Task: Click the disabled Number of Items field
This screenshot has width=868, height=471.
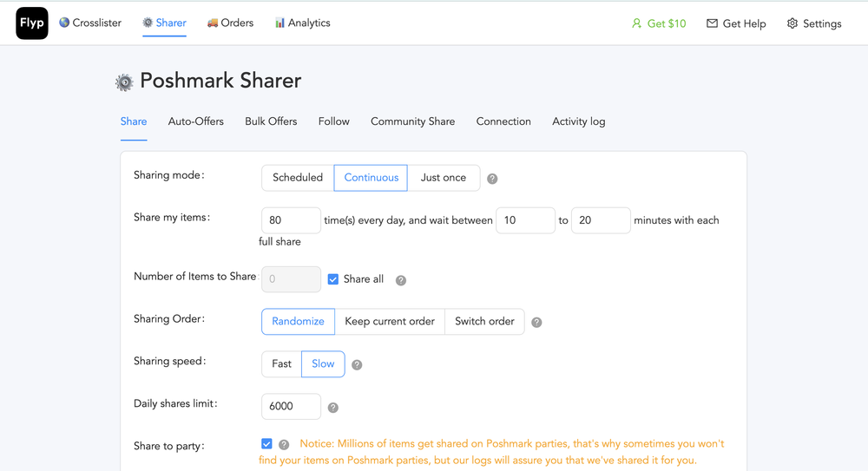Action: [291, 279]
